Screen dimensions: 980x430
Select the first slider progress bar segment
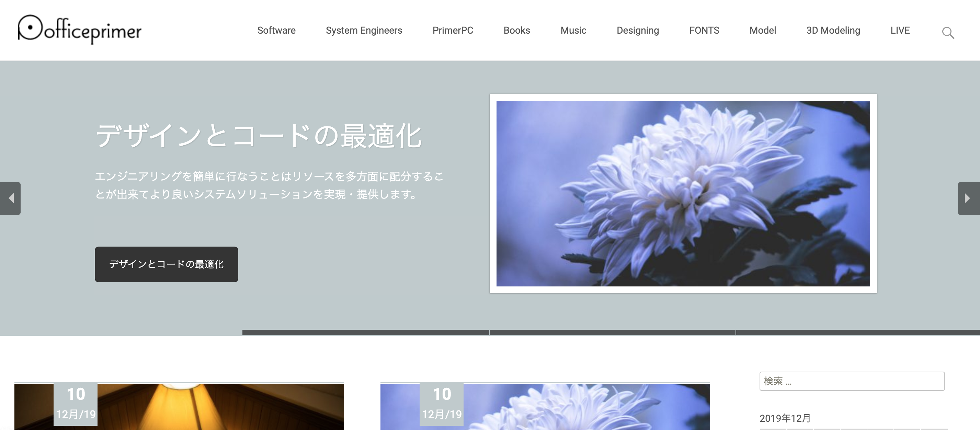point(365,332)
